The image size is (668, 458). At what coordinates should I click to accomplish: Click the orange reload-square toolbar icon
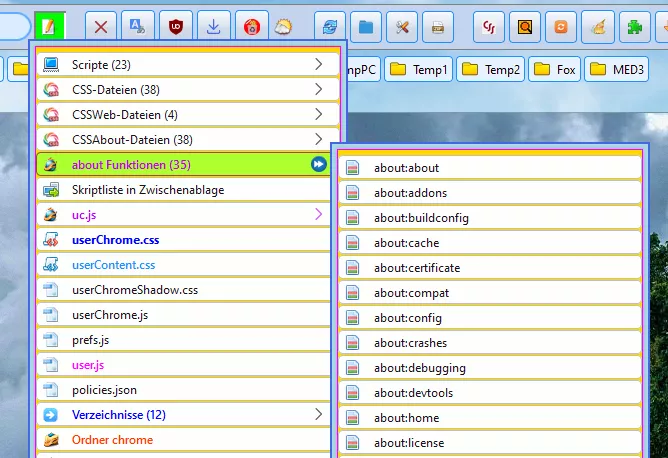point(561,27)
